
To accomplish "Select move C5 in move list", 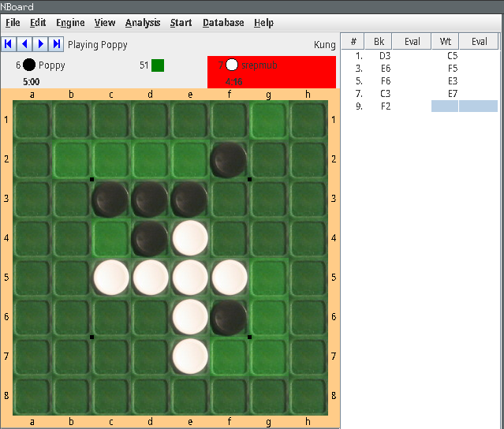I will tap(452, 56).
